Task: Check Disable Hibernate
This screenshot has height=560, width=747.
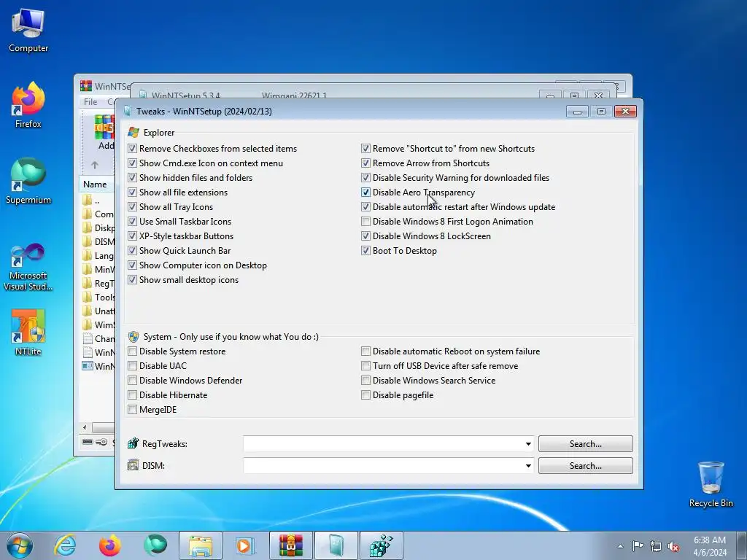Action: 133,395
